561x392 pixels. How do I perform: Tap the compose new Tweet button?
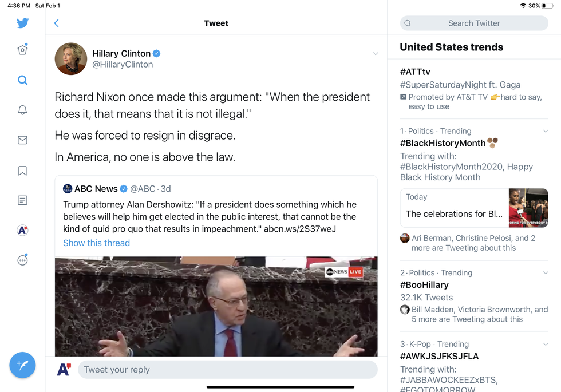[x=22, y=365]
